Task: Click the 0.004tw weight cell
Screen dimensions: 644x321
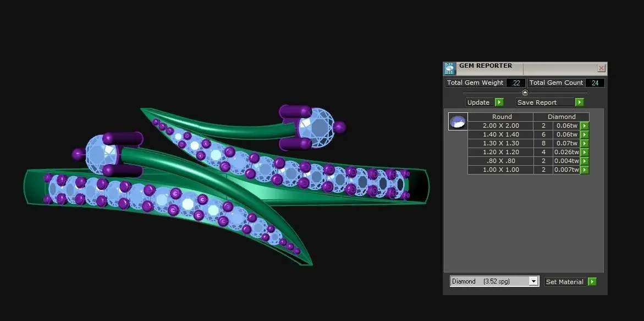Action: (566, 161)
